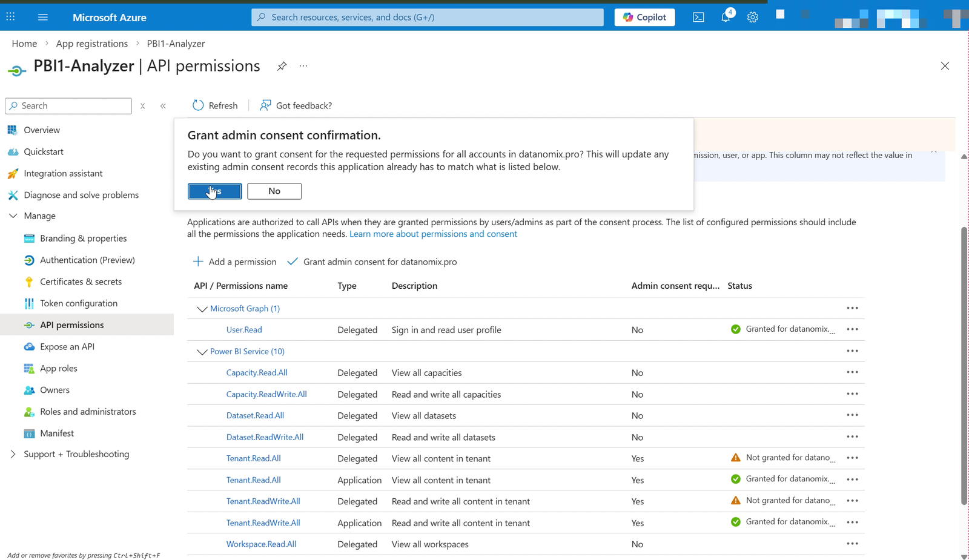
Task: Open the Capacity.ReadWrite.All permission link
Action: click(x=266, y=395)
